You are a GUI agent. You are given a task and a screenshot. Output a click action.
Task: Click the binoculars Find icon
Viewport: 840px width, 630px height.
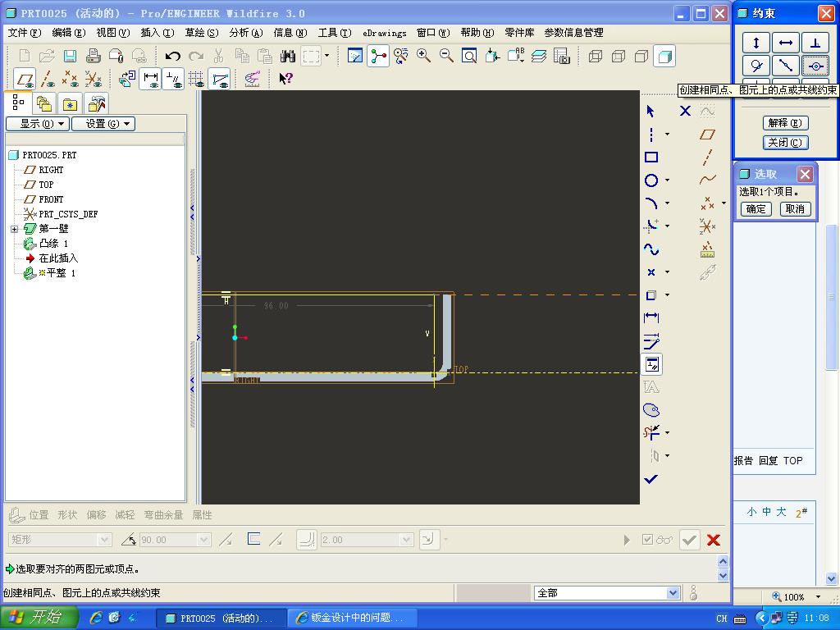pos(288,56)
